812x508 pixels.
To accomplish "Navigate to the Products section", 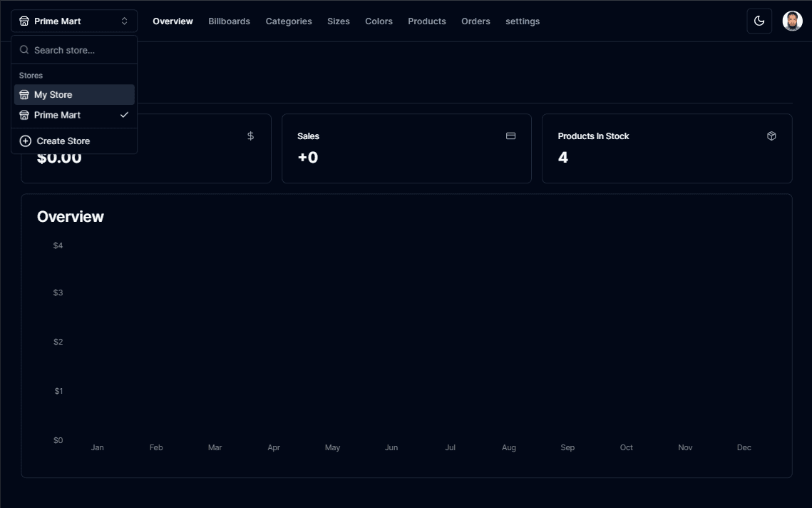I will click(x=426, y=21).
